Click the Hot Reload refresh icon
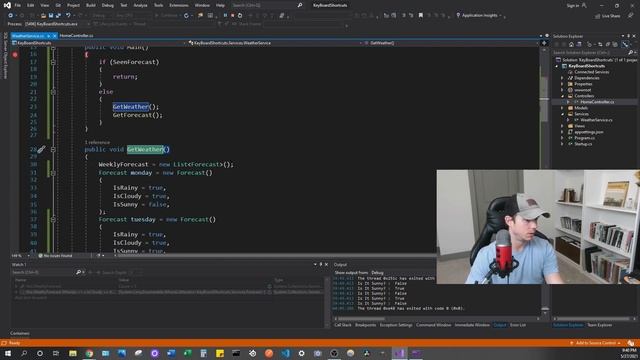Screen dimensions: 640x360 187,16
